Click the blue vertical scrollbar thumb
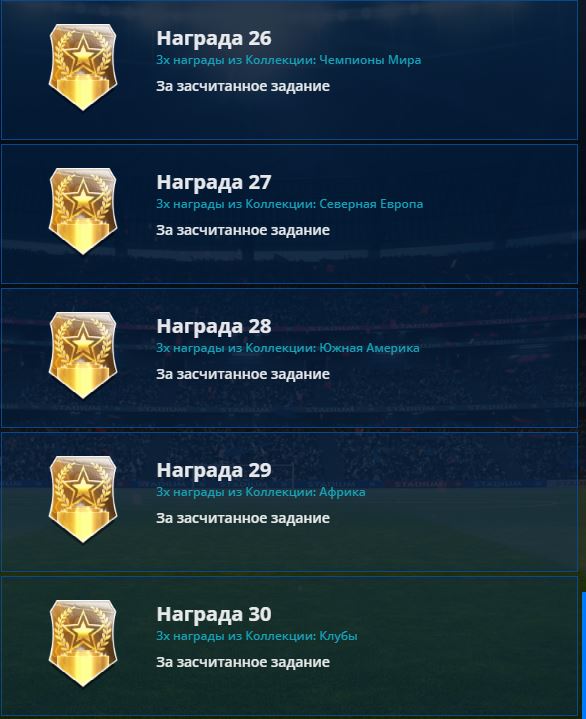 [x=584, y=655]
